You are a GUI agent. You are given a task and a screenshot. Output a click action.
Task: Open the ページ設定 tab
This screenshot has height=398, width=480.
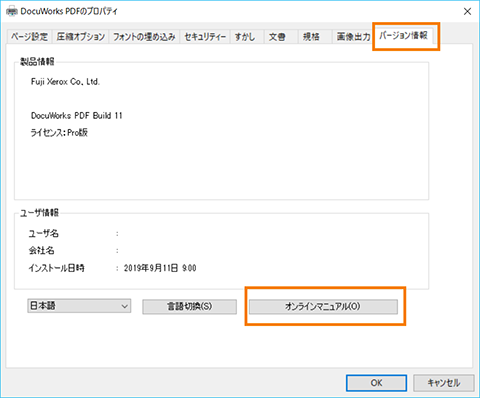coord(30,36)
